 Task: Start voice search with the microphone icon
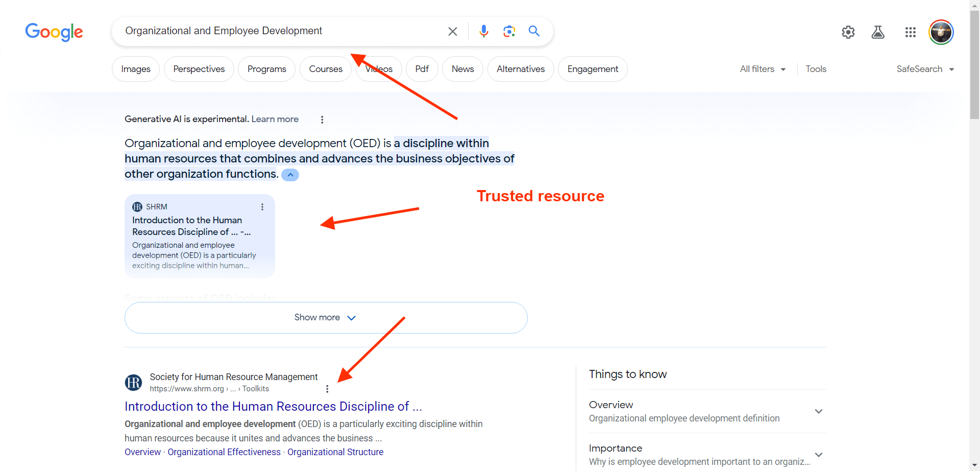[483, 32]
